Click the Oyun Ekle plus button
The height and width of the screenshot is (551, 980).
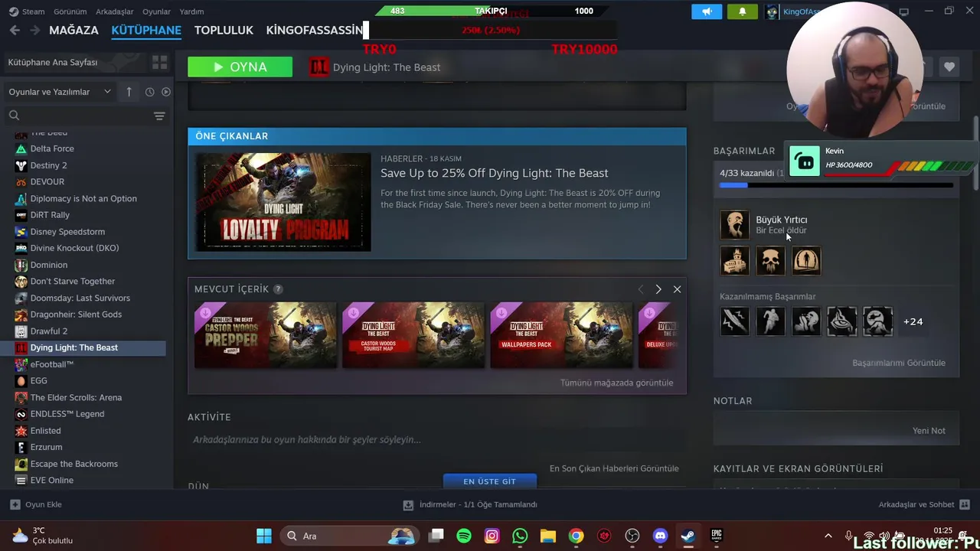(35, 504)
